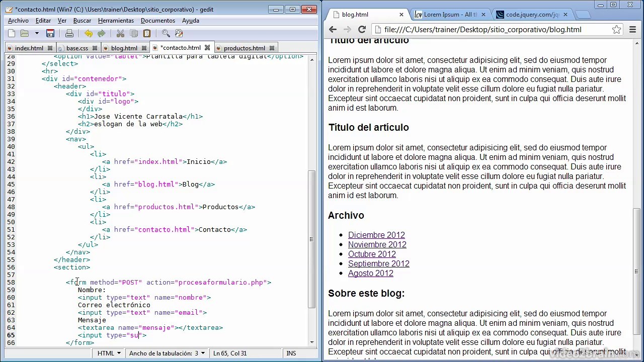Viewport: 644px width, 362px height.
Task: Switch to the blog.html gedit tab
Action: (124, 48)
